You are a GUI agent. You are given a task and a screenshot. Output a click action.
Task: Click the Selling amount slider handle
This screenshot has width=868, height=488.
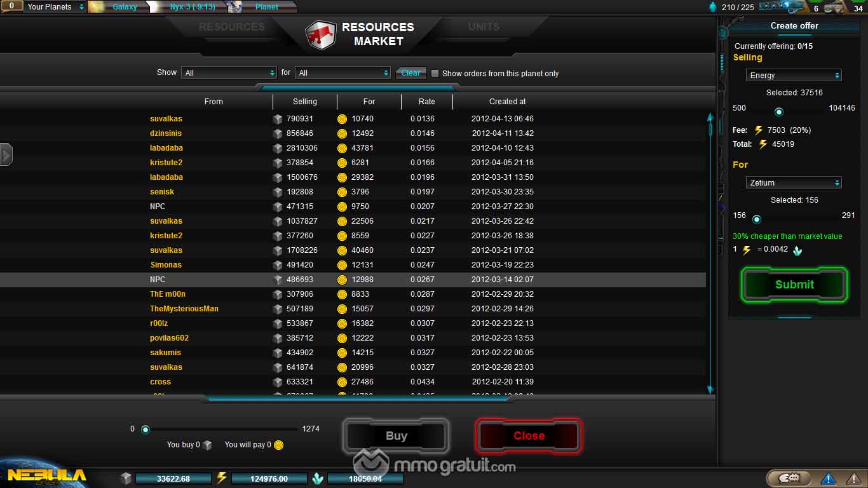point(778,112)
